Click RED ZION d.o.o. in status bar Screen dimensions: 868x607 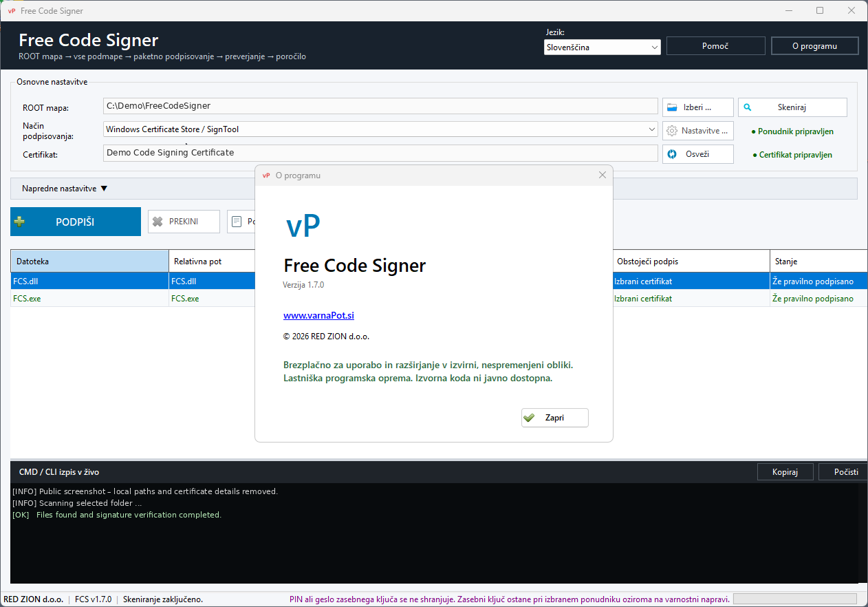tap(33, 599)
